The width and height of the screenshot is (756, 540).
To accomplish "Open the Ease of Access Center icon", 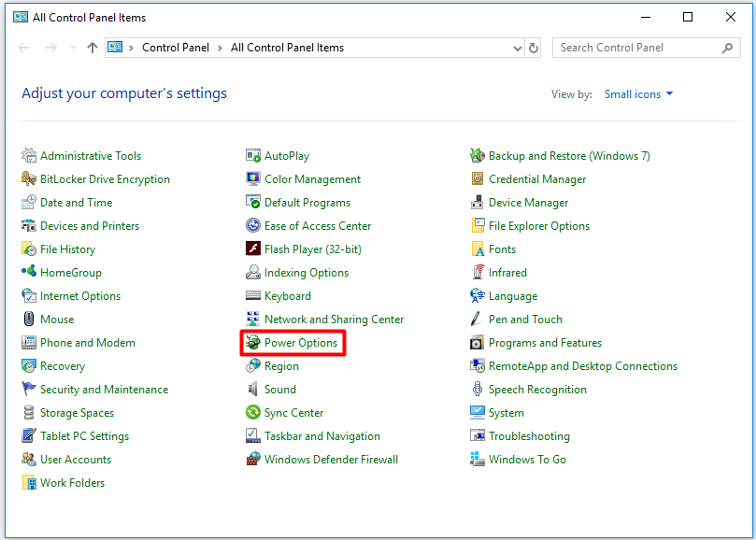I will pos(253,226).
